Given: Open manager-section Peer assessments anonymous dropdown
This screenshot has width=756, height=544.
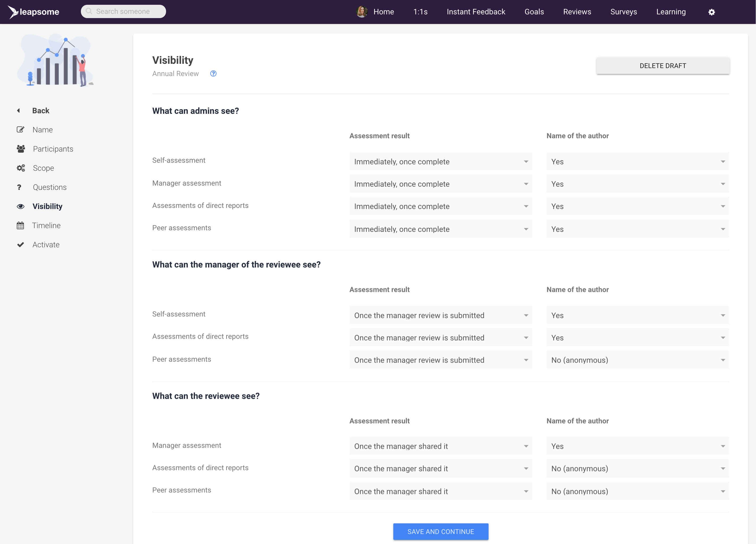Looking at the screenshot, I should (x=638, y=360).
